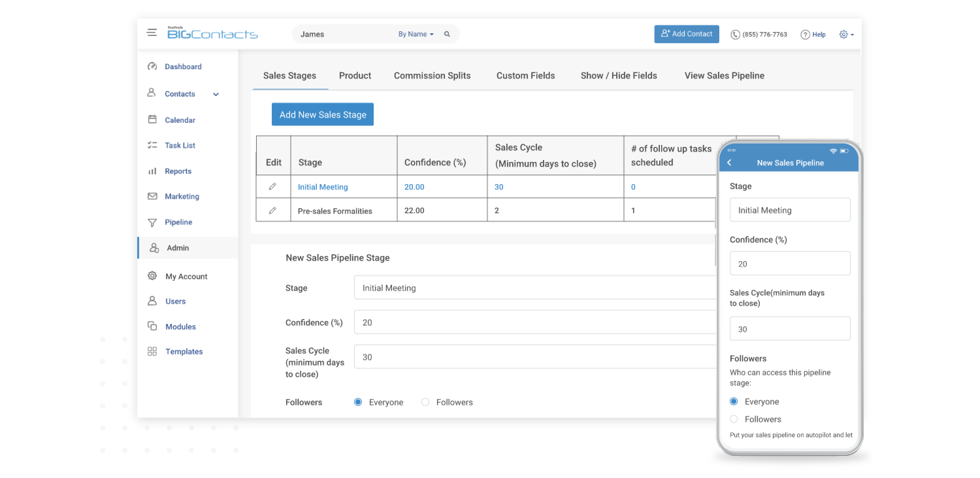Click the search magnifier icon

coord(447,34)
